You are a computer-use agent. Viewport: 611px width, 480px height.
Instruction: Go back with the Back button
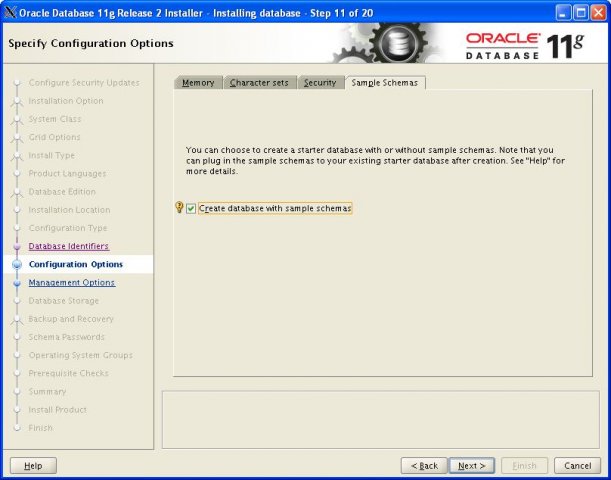coord(424,466)
